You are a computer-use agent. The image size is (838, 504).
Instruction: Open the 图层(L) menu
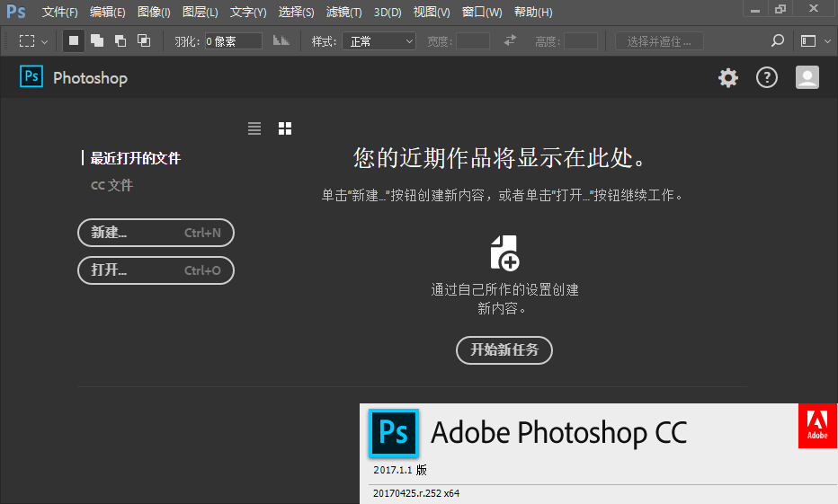(200, 13)
